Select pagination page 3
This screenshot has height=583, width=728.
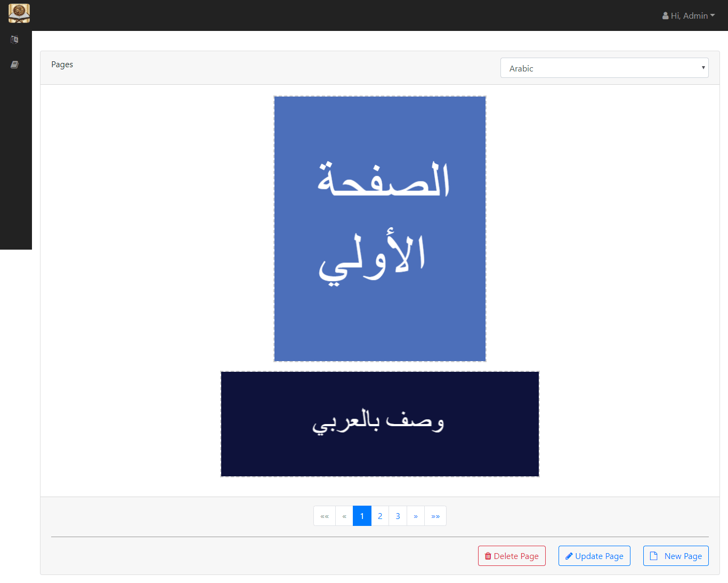point(398,516)
